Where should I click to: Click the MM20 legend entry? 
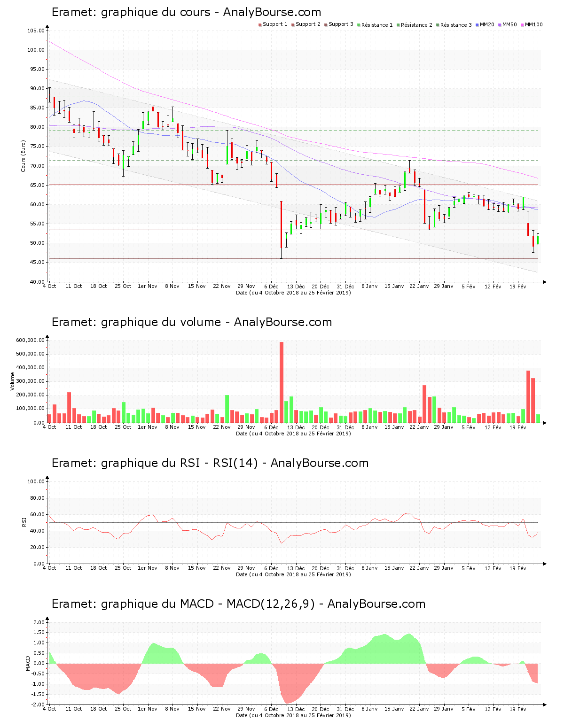[485, 25]
